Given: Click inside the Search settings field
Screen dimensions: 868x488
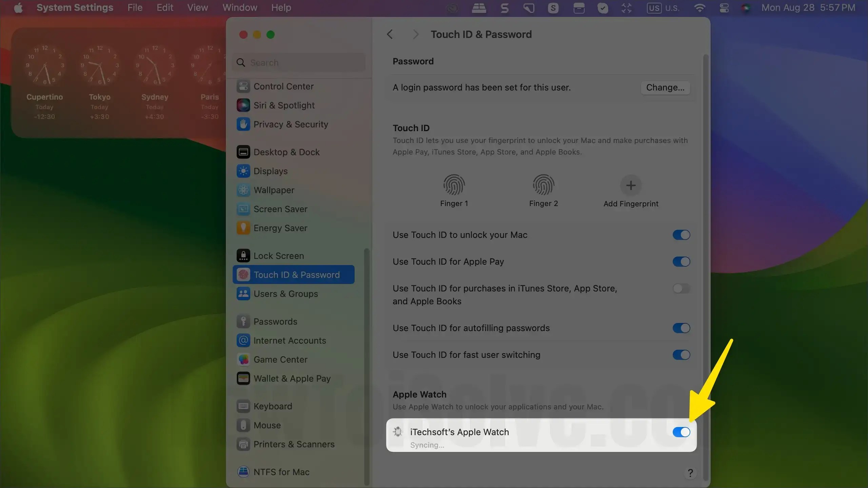Looking at the screenshot, I should pos(298,62).
